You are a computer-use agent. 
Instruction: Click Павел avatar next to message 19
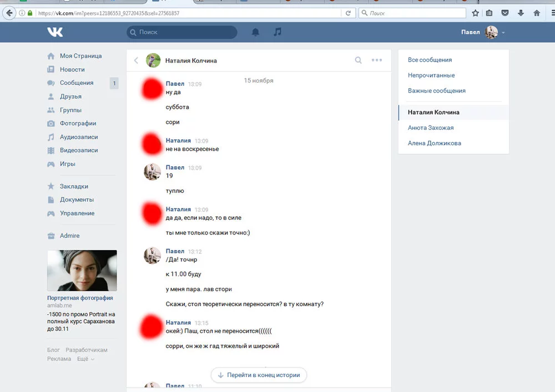pyautogui.click(x=152, y=172)
